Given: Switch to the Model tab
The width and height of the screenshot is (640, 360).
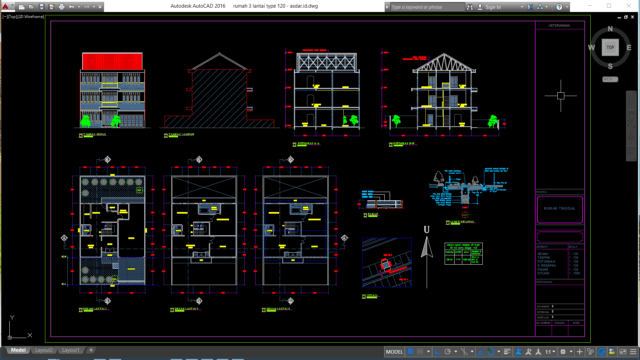Looking at the screenshot, I should (18, 350).
